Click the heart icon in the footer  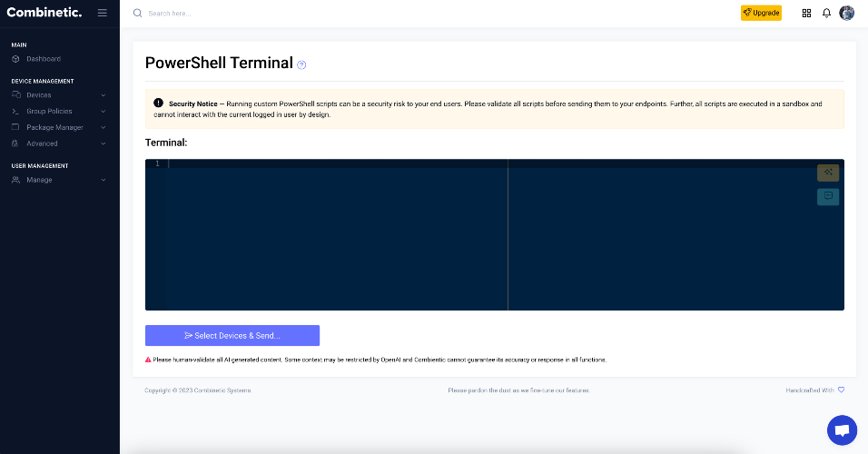coord(841,390)
